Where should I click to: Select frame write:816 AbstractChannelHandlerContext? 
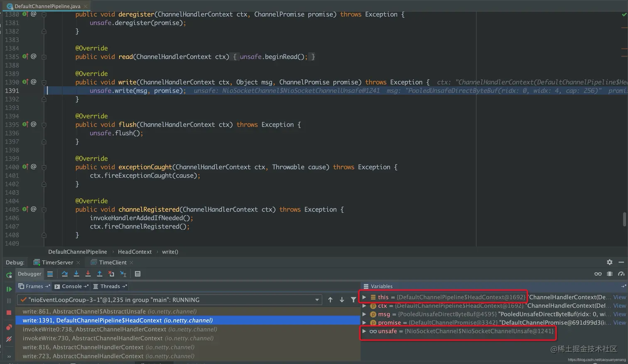pyautogui.click(x=188, y=347)
